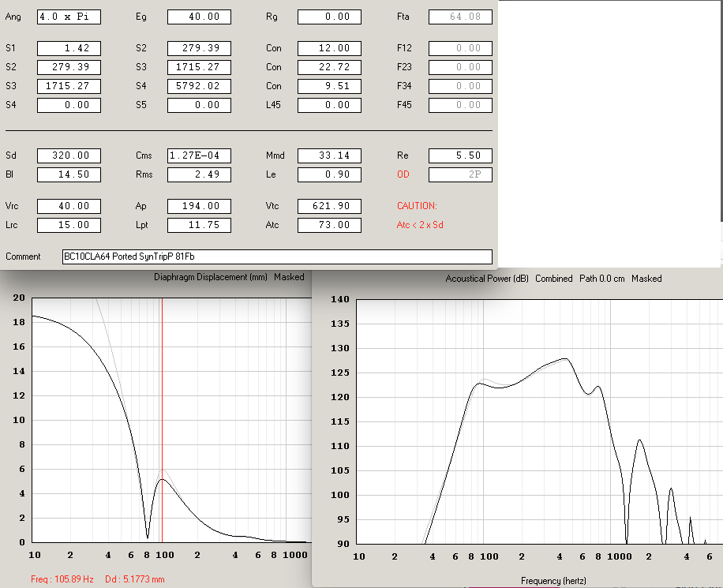
Task: Click the Cms label
Action: pos(144,155)
